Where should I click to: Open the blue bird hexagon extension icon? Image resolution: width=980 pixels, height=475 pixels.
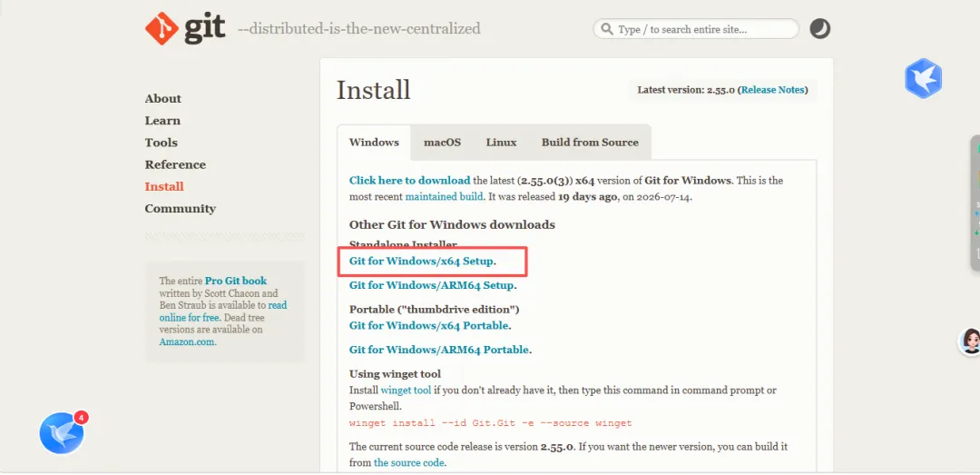point(923,78)
